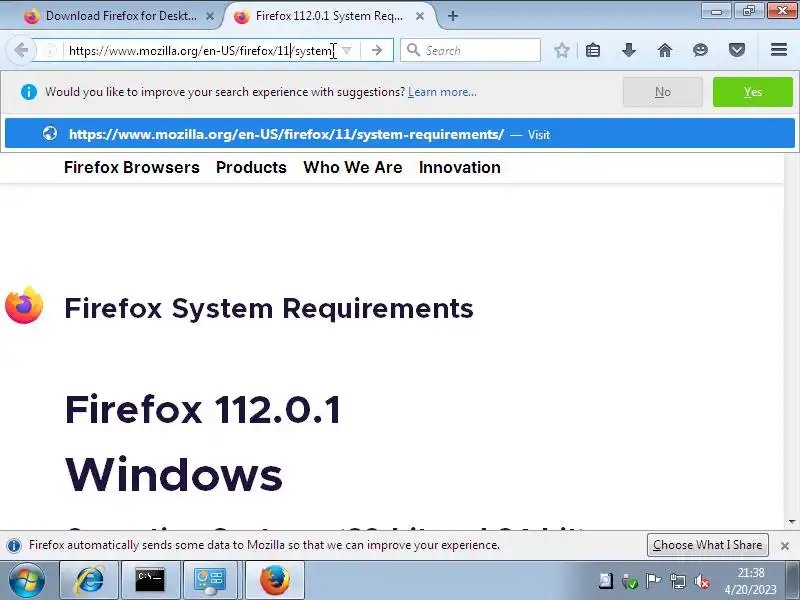
Task: Open the Control Panel taskbar icon
Action: [211, 581]
